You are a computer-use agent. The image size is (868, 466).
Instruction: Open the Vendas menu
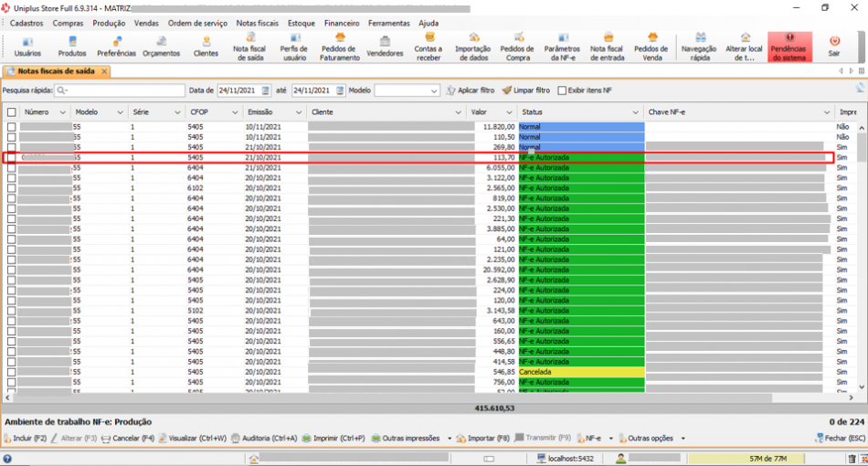146,23
